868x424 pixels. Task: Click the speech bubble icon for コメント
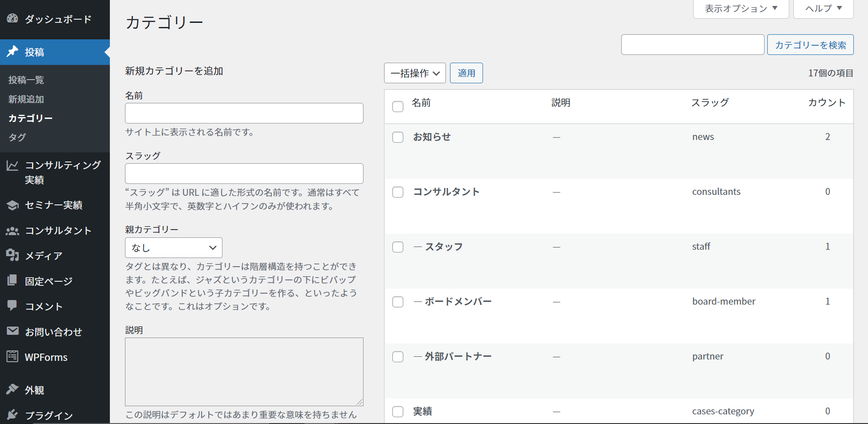point(12,306)
